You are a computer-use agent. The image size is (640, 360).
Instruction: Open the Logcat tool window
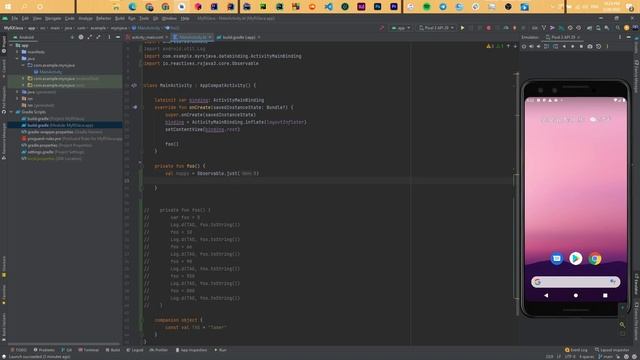[135, 350]
